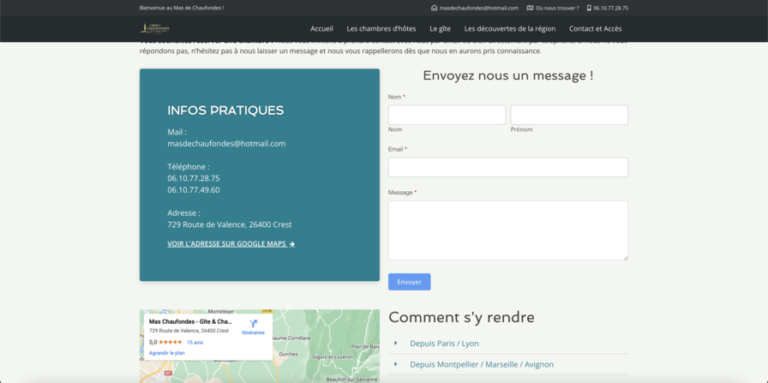Image resolution: width=768 pixels, height=383 pixels.
Task: Focus the Prénom input field
Action: tap(569, 115)
